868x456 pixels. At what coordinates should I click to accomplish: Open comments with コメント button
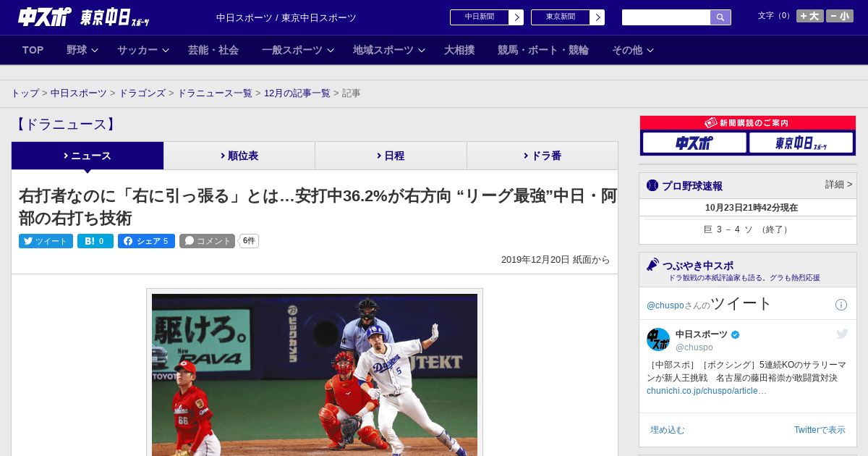pyautogui.click(x=208, y=241)
